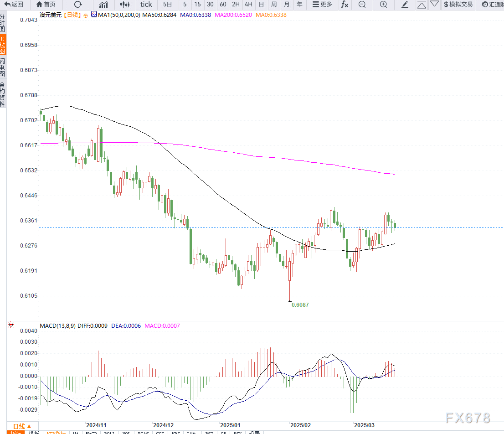Select the tick timeframe button
The image size is (504, 434).
[146, 4]
